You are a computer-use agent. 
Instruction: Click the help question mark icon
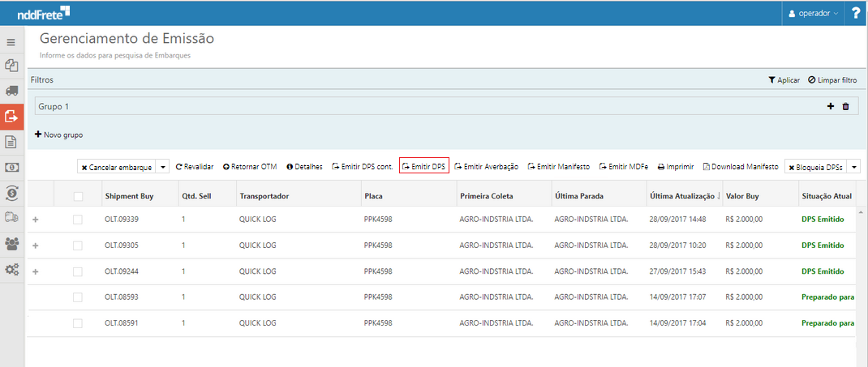tap(856, 13)
